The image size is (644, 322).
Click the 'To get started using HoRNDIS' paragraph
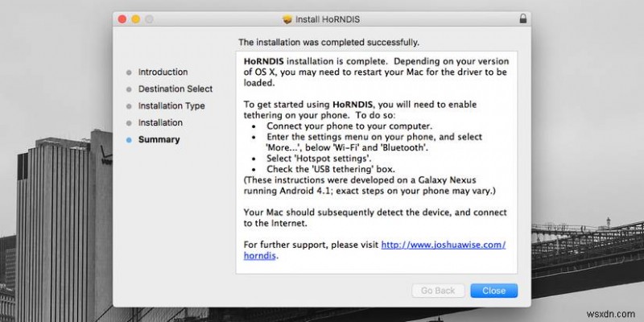360,109
